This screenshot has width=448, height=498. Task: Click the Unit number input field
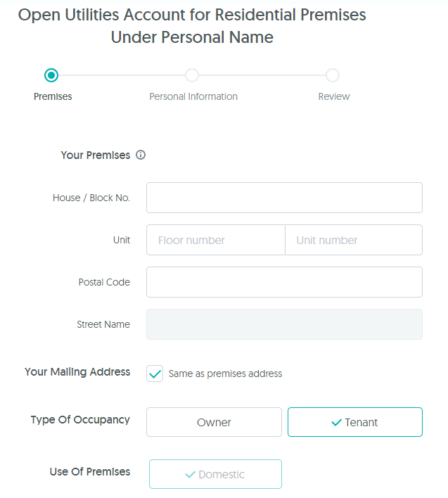[354, 240]
